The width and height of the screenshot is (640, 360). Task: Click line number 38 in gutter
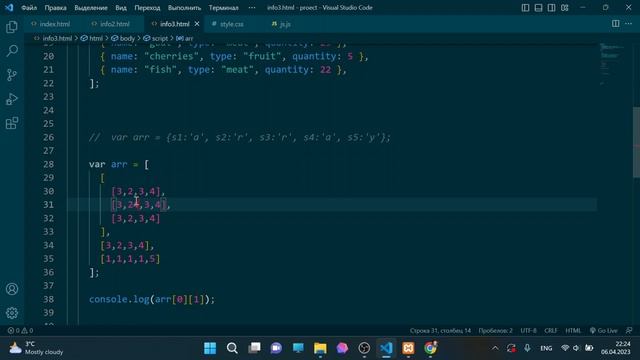point(48,299)
